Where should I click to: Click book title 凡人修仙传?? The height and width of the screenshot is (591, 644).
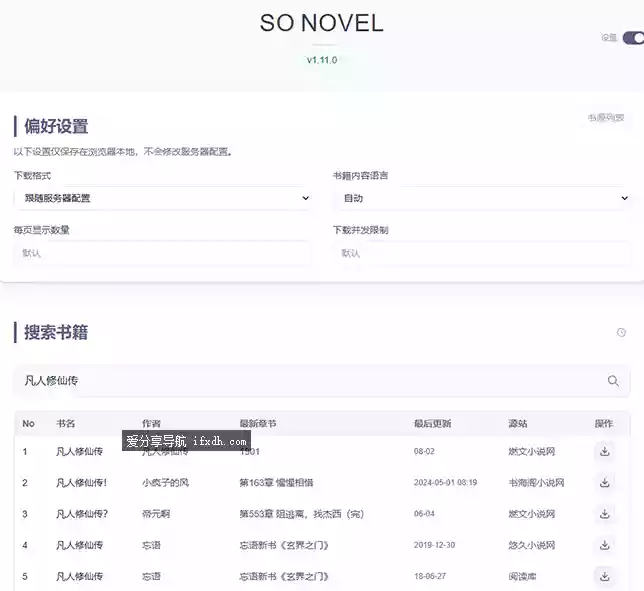(x=82, y=514)
